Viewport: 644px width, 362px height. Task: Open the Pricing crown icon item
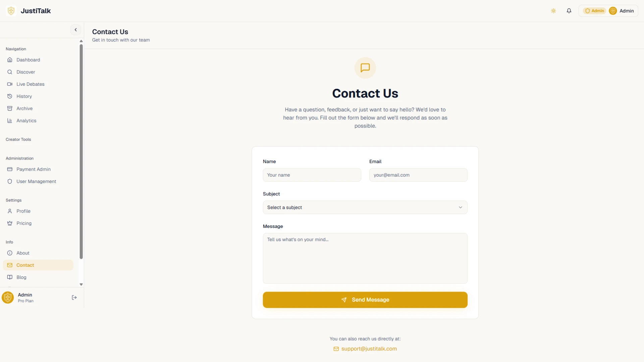tap(38, 223)
